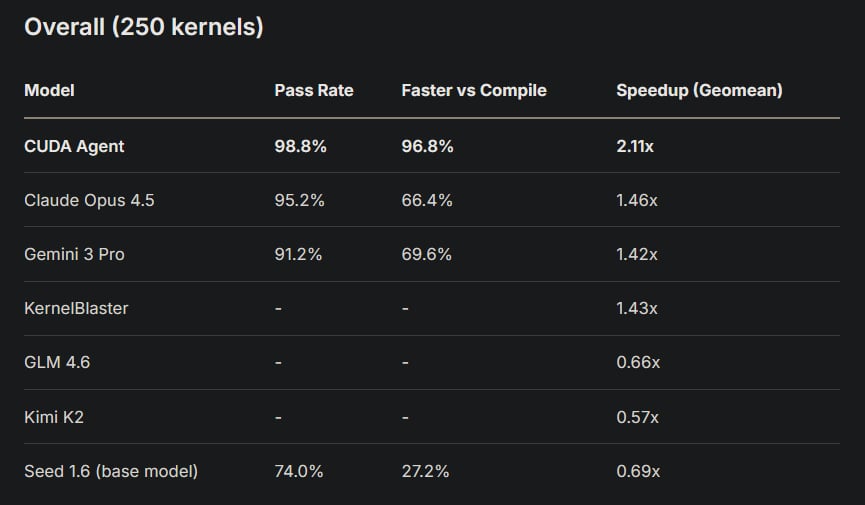Click the Model column header
Image resolution: width=865 pixels, height=505 pixels.
tap(49, 90)
